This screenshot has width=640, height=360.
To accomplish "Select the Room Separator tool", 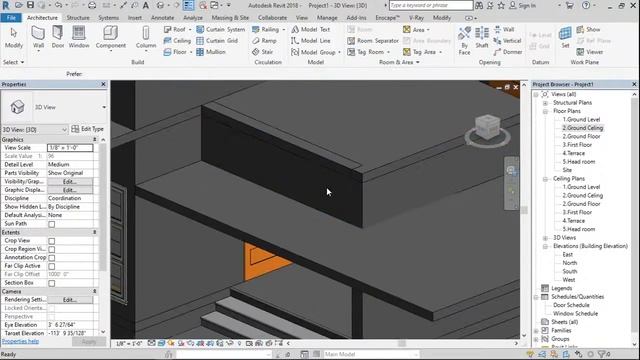I will tap(373, 40).
